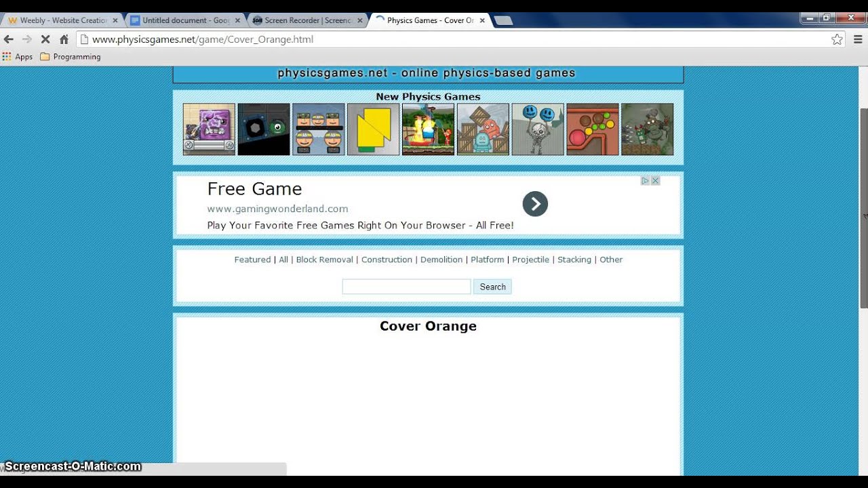Open the colorful explosion game thumbnail
The height and width of the screenshot is (488, 868).
(x=428, y=129)
